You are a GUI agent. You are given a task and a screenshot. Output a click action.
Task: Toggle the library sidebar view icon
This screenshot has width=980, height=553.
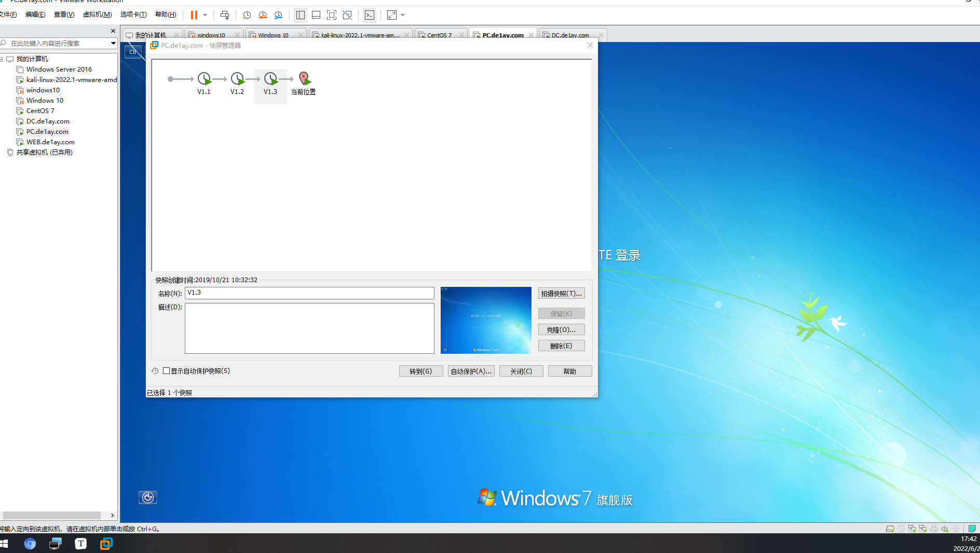[301, 15]
